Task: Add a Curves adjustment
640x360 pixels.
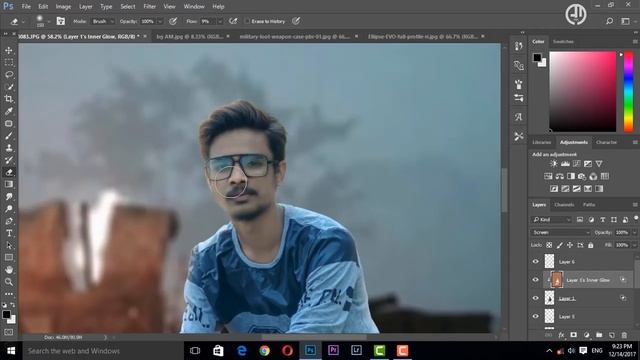Action: 576,164
